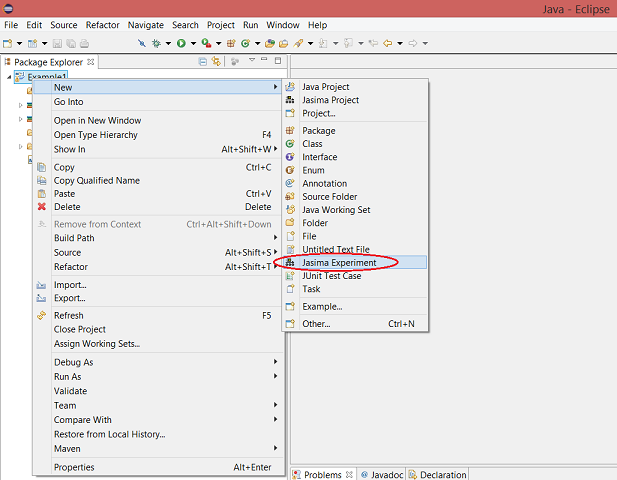Open the Refactor menu in menu bar
This screenshot has height=480, width=617.
[x=102, y=24]
